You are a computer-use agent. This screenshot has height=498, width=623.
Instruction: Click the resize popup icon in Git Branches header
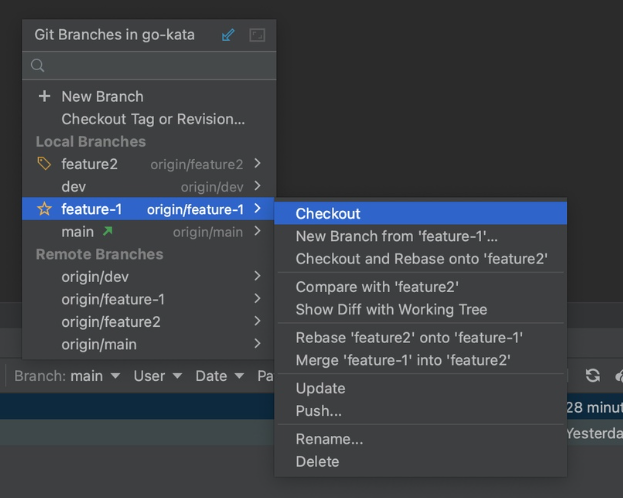click(x=257, y=35)
